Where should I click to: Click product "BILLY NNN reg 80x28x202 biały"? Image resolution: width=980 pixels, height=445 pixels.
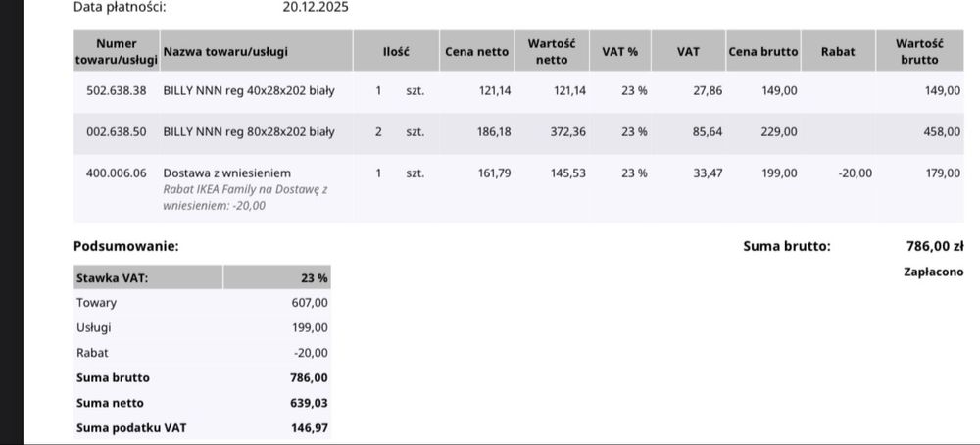tap(249, 131)
